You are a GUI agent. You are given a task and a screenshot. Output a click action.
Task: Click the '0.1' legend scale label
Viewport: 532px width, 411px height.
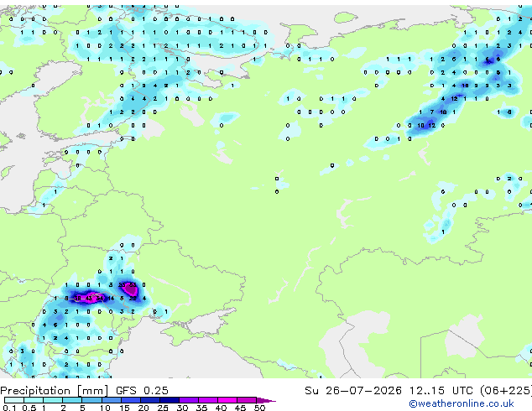9,408
